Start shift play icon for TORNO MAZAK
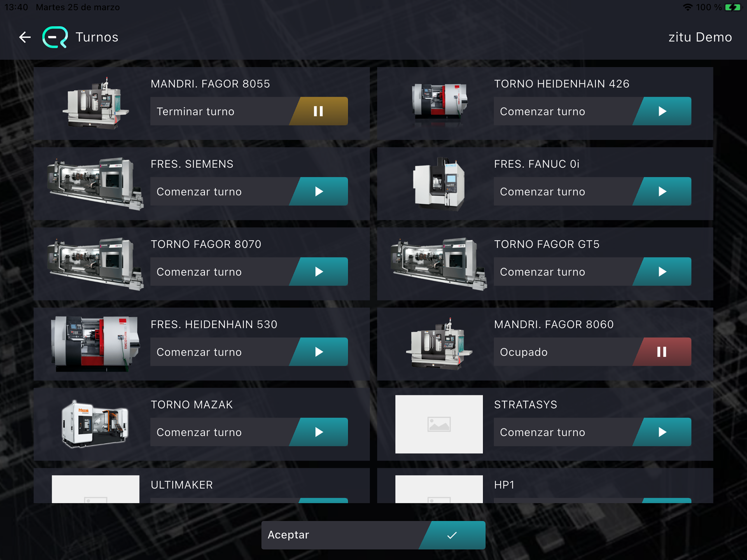747x560 pixels. point(318,432)
